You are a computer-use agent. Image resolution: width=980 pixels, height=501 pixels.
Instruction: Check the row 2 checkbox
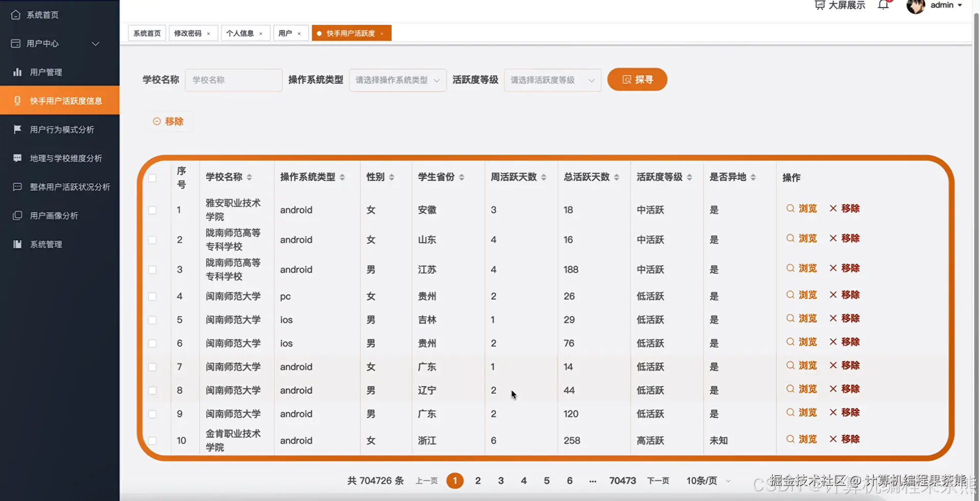(152, 240)
